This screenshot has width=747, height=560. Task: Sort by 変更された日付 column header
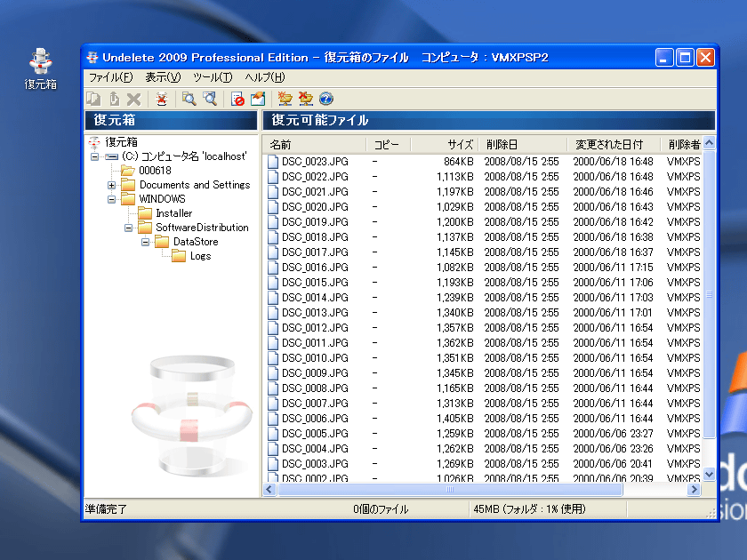point(614,144)
